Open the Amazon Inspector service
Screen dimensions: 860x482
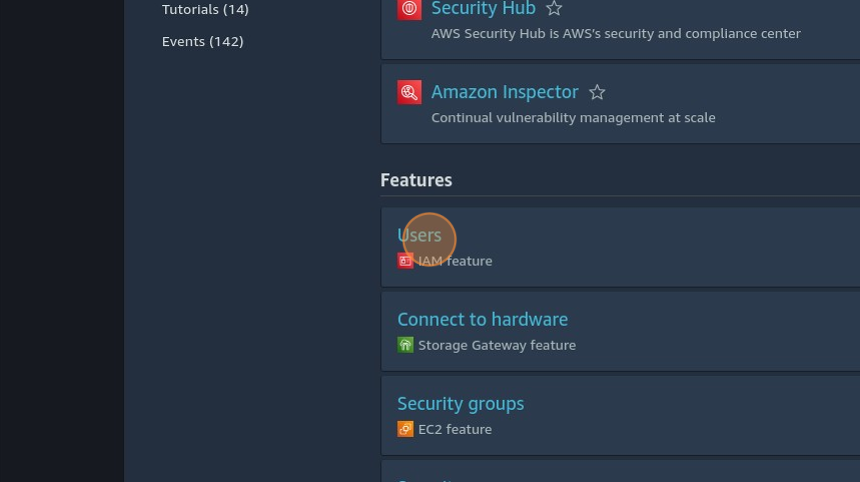point(504,92)
